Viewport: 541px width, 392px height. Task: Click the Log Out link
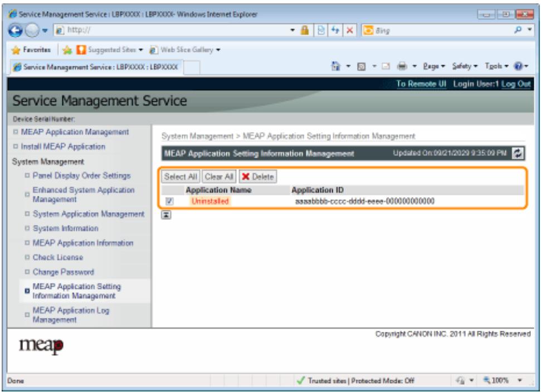coord(516,84)
